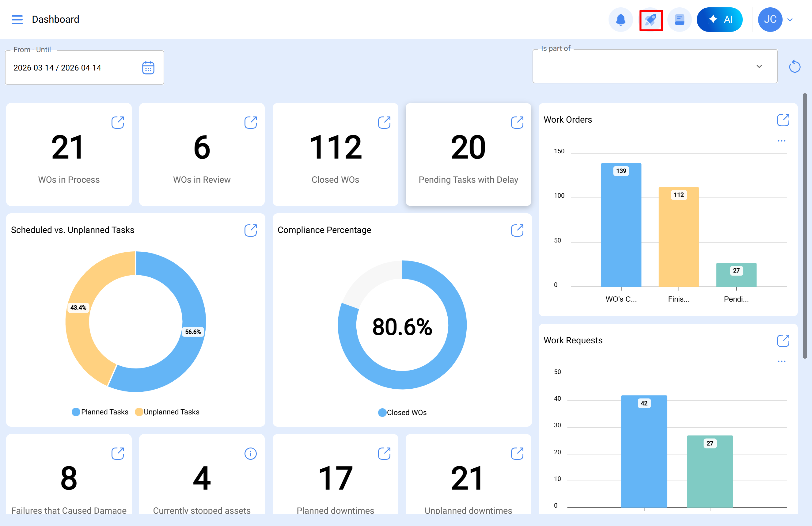Open the calendar date picker icon
This screenshot has width=812, height=526.
pos(148,68)
